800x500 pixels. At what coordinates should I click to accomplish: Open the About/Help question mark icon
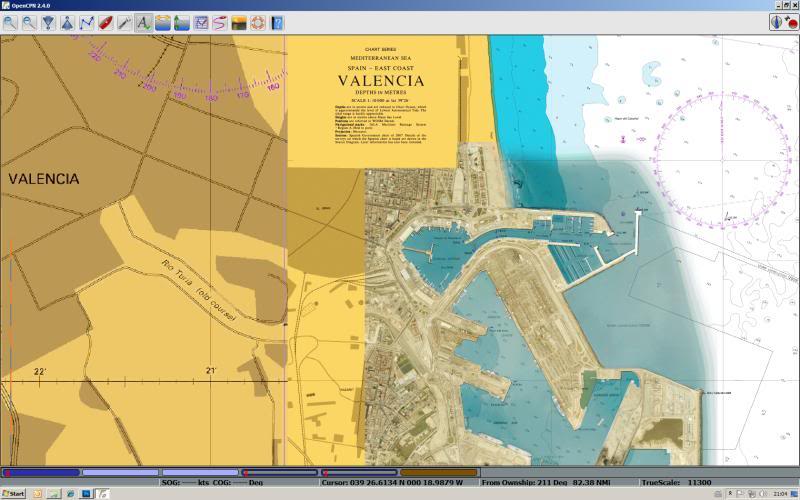[277, 22]
